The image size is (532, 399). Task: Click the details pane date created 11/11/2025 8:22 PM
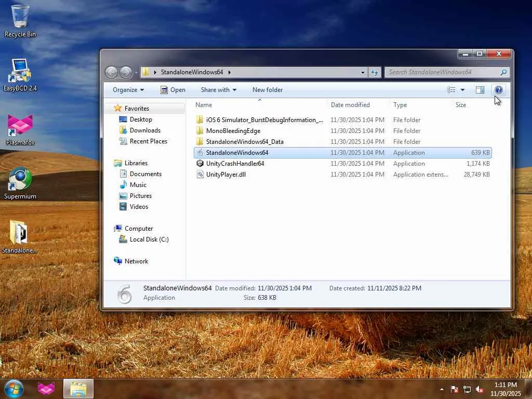[394, 288]
